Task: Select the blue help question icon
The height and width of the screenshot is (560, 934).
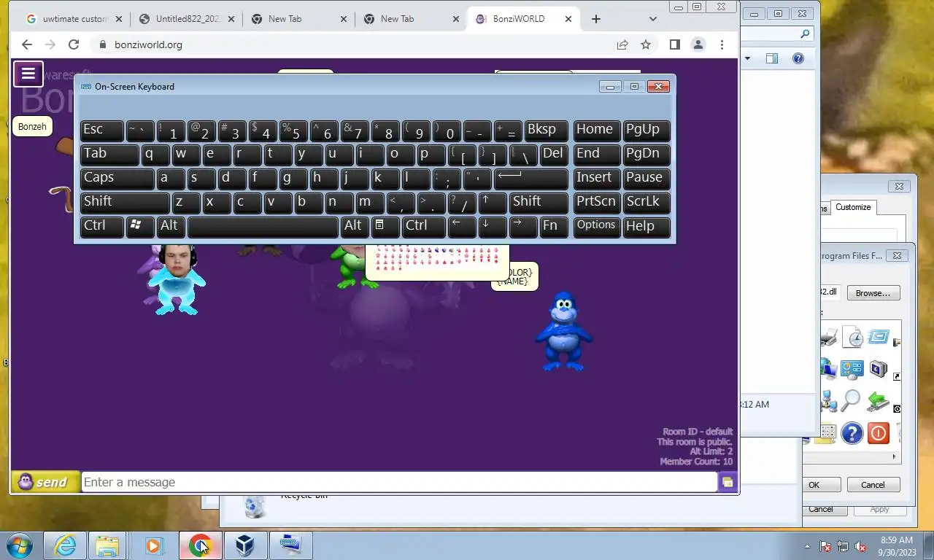Action: tap(852, 433)
